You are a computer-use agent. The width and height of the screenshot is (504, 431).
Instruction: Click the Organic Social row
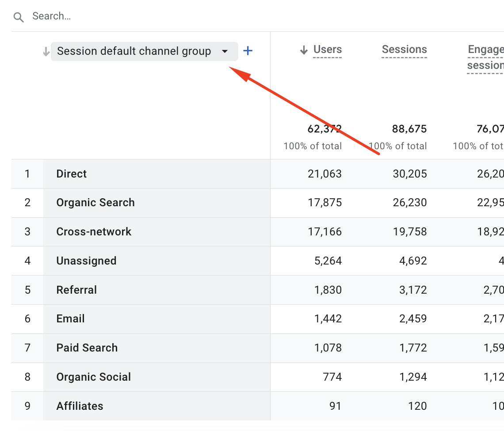94,377
